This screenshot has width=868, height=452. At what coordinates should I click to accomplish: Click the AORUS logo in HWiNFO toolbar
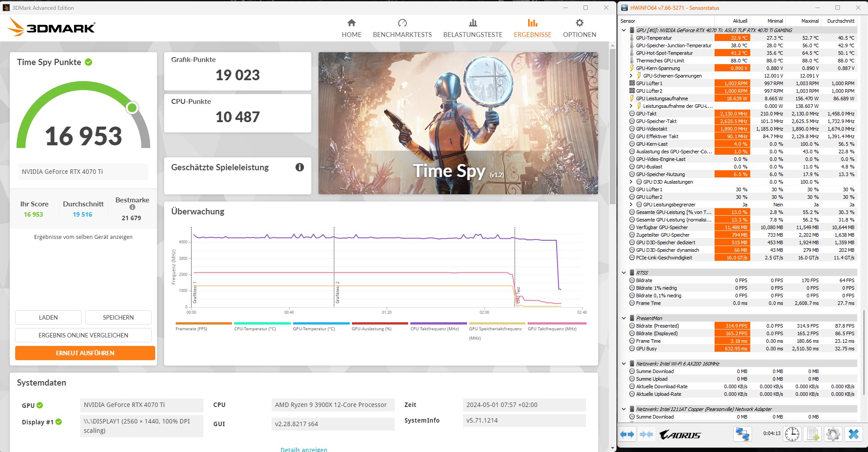point(680,435)
